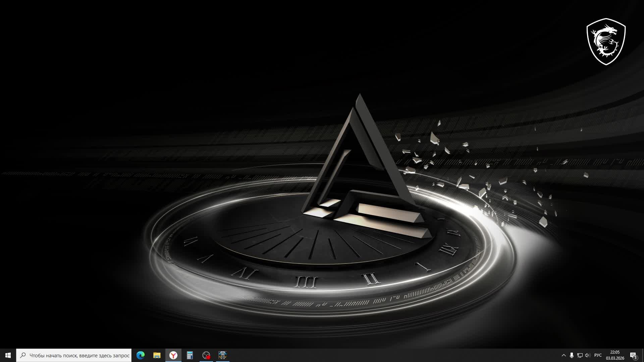The height and width of the screenshot is (362, 644).
Task: Open network status icon in tray
Action: click(580, 355)
